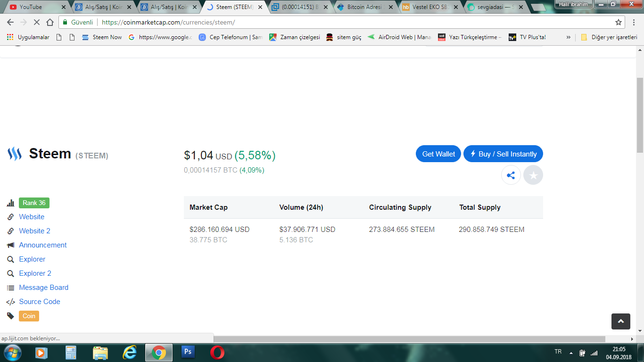
Task: Open the Halil İbrahim profile button
Action: 573,4
